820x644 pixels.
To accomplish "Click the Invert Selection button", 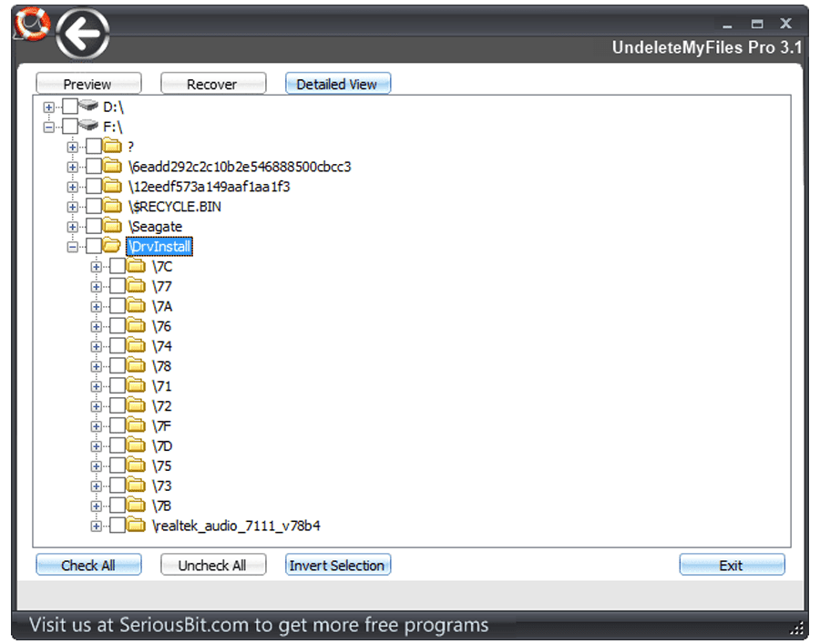I will click(337, 566).
